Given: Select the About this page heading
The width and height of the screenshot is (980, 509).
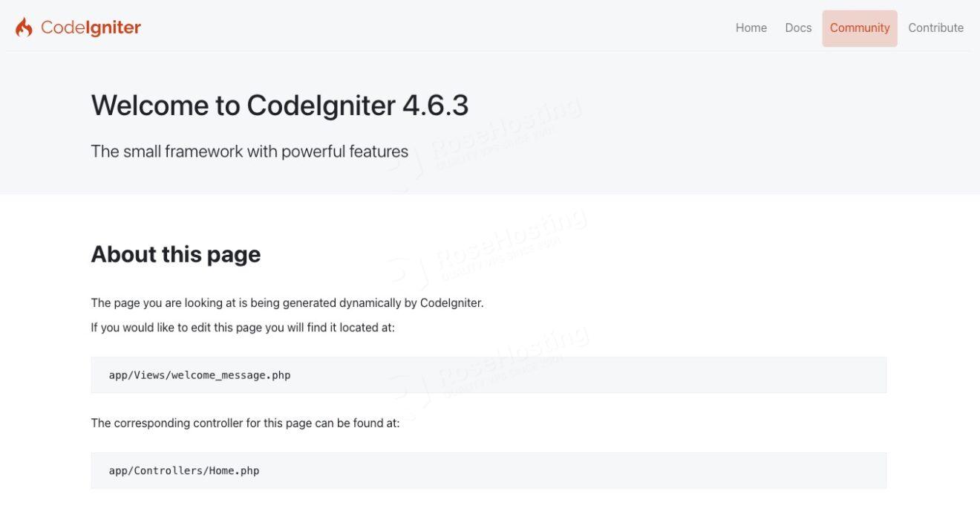Looking at the screenshot, I should (175, 253).
